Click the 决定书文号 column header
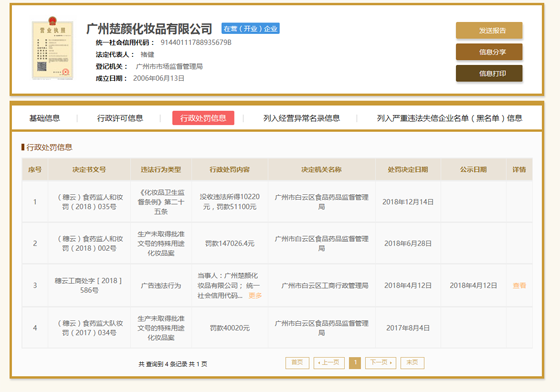 click(89, 169)
